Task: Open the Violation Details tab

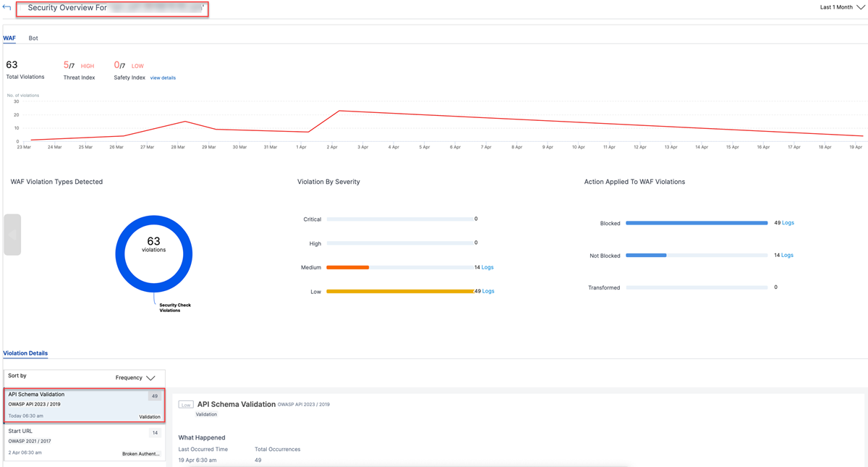Action: point(25,353)
